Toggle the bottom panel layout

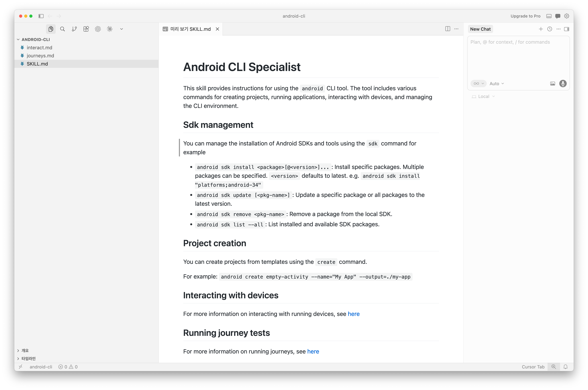click(549, 16)
